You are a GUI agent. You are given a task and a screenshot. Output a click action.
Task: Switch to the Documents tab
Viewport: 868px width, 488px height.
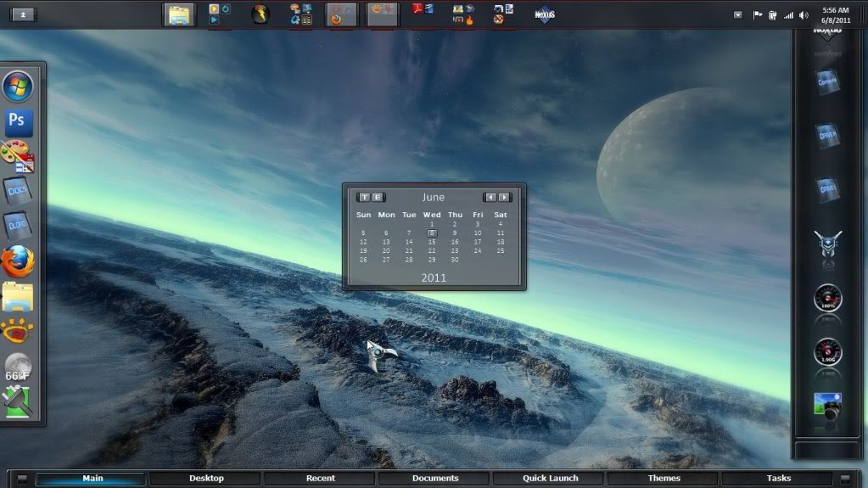435,479
